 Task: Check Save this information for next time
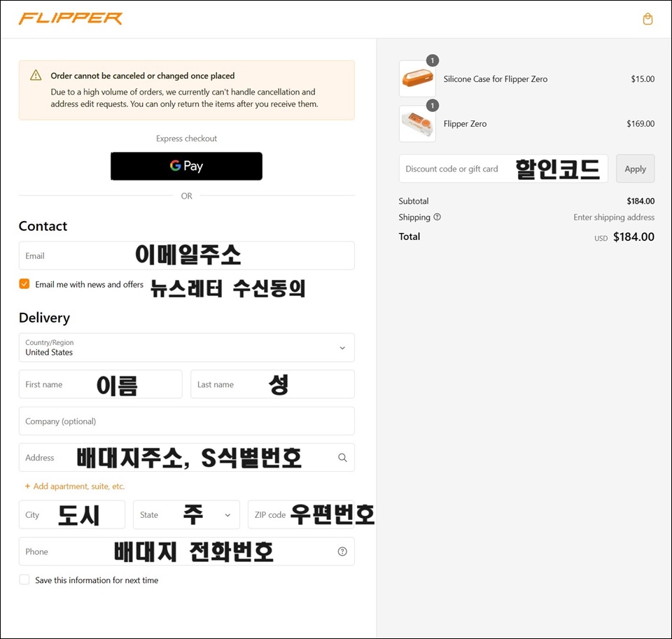[x=24, y=580]
